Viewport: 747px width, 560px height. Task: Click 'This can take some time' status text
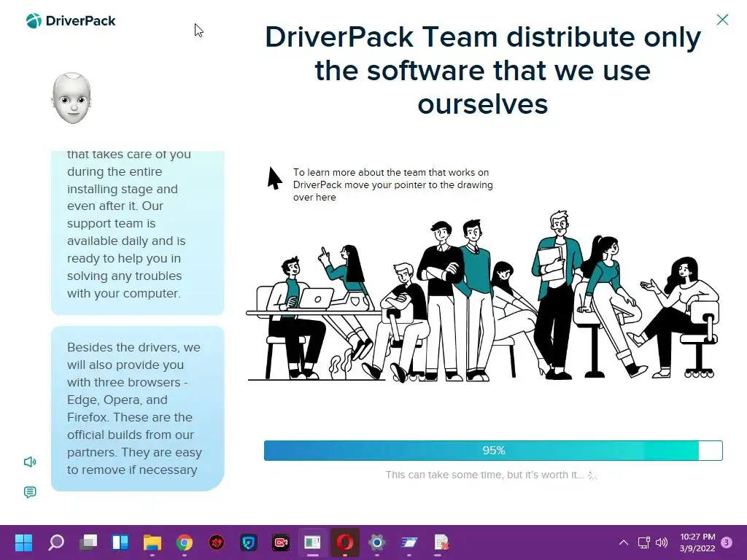pyautogui.click(x=484, y=475)
